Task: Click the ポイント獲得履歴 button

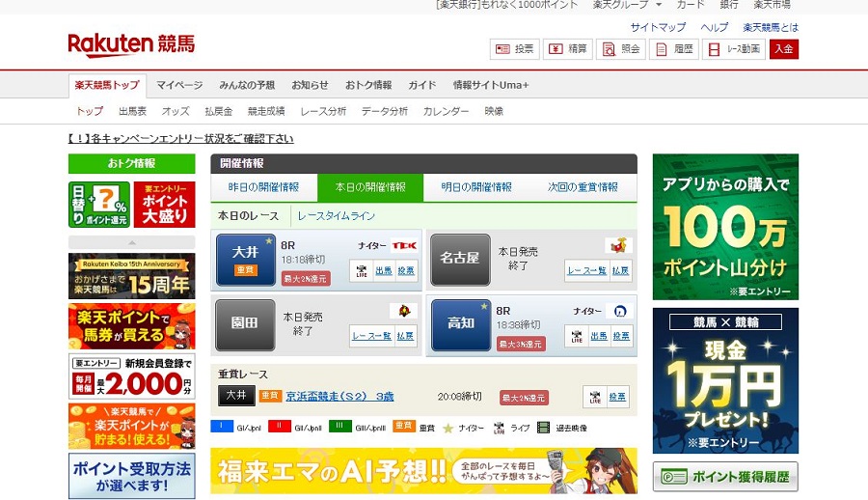Action: (x=725, y=477)
